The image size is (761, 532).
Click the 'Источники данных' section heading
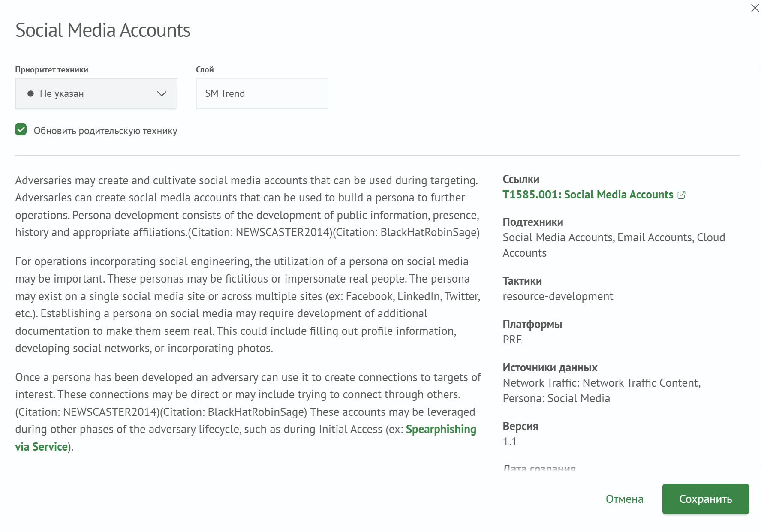550,367
